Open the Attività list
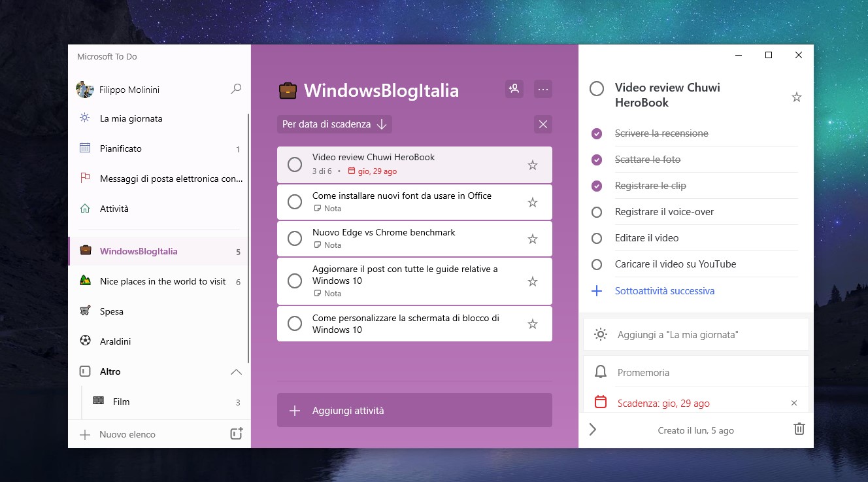Viewport: 868px width, 482px height. coord(158,209)
